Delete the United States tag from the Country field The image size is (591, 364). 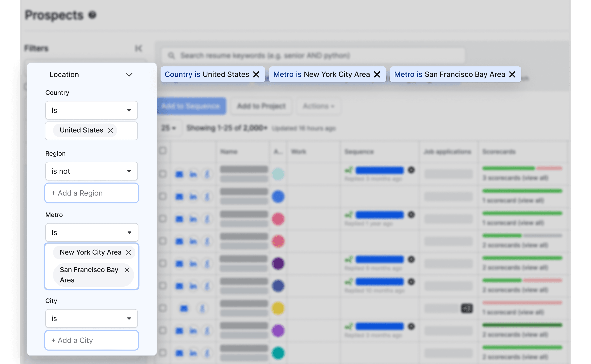110,130
